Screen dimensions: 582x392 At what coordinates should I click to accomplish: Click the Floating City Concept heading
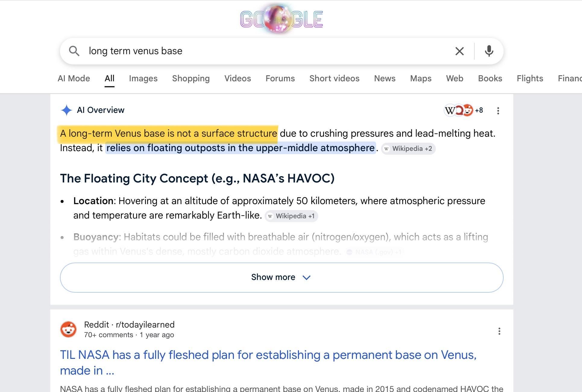coord(197,178)
